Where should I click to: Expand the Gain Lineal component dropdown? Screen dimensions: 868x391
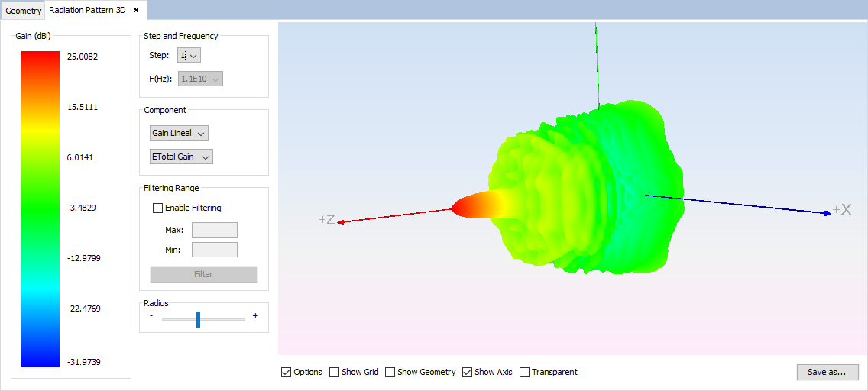pyautogui.click(x=179, y=133)
